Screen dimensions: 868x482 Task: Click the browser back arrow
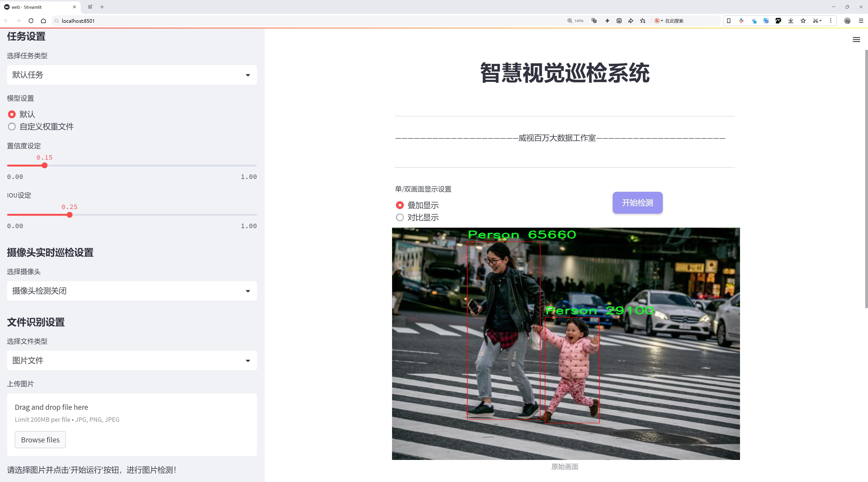click(6, 21)
